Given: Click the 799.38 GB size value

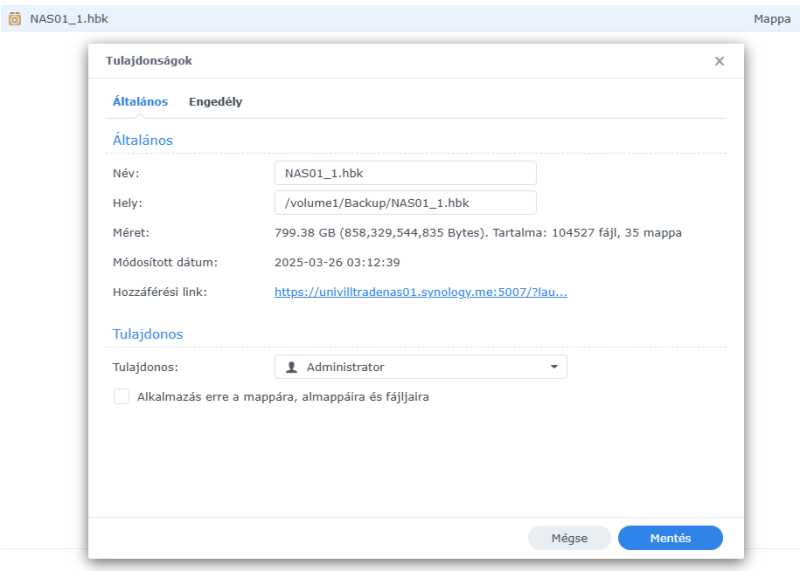Looking at the screenshot, I should click(x=478, y=233).
